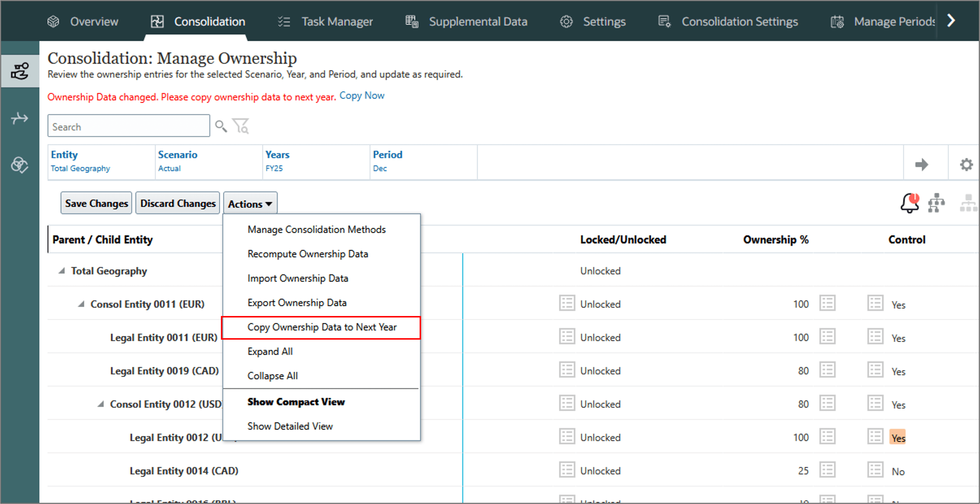
Task: Click the POV go arrow icon
Action: pyautogui.click(x=921, y=165)
